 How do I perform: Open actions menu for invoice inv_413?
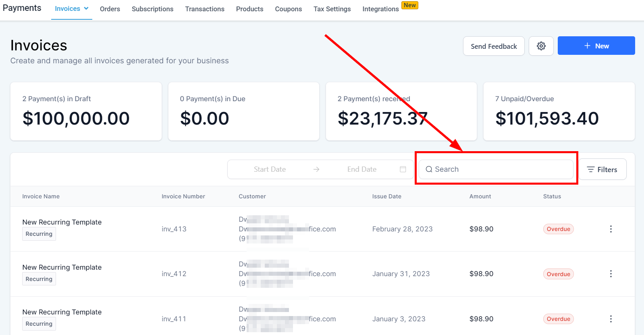[x=611, y=229]
